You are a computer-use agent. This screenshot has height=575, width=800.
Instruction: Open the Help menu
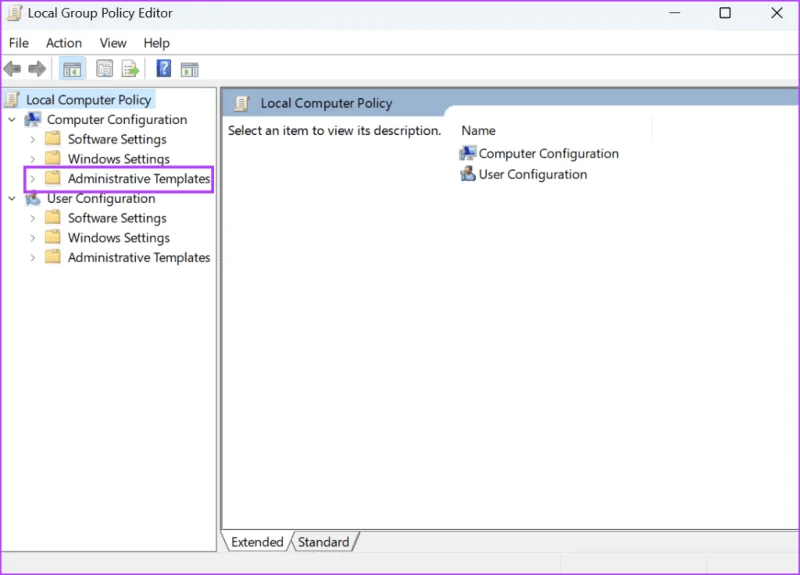coord(156,43)
